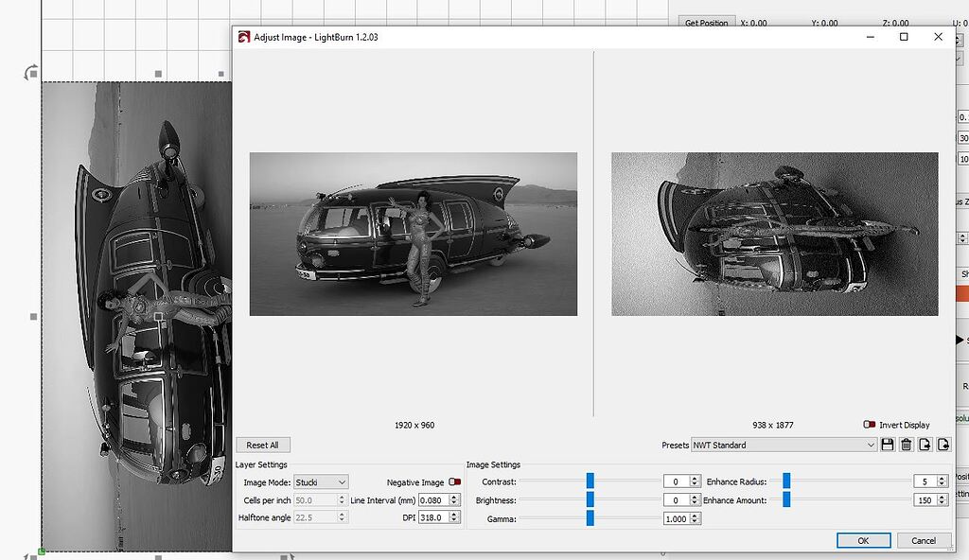Click the '938 x 1877' size text
The height and width of the screenshot is (560, 969).
click(772, 426)
